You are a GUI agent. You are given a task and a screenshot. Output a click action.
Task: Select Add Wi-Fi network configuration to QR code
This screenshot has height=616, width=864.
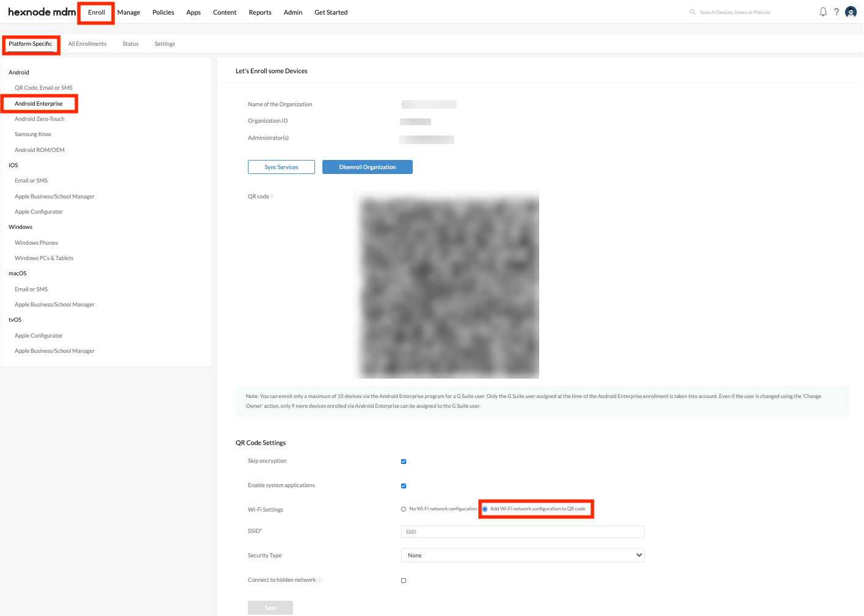tap(485, 509)
